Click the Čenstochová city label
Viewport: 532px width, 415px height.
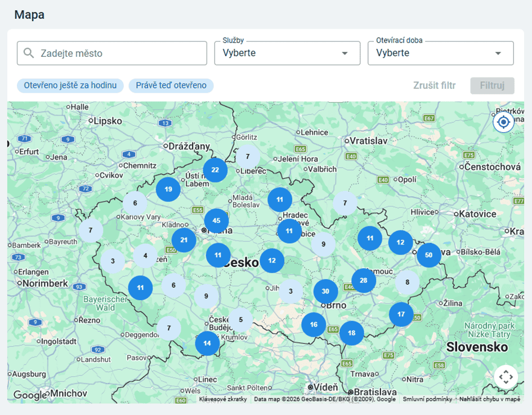point(492,167)
